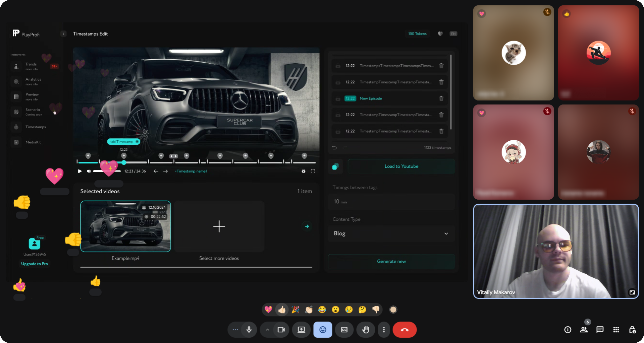The height and width of the screenshot is (343, 644).
Task: Open the activities grid
Action: tap(616, 330)
